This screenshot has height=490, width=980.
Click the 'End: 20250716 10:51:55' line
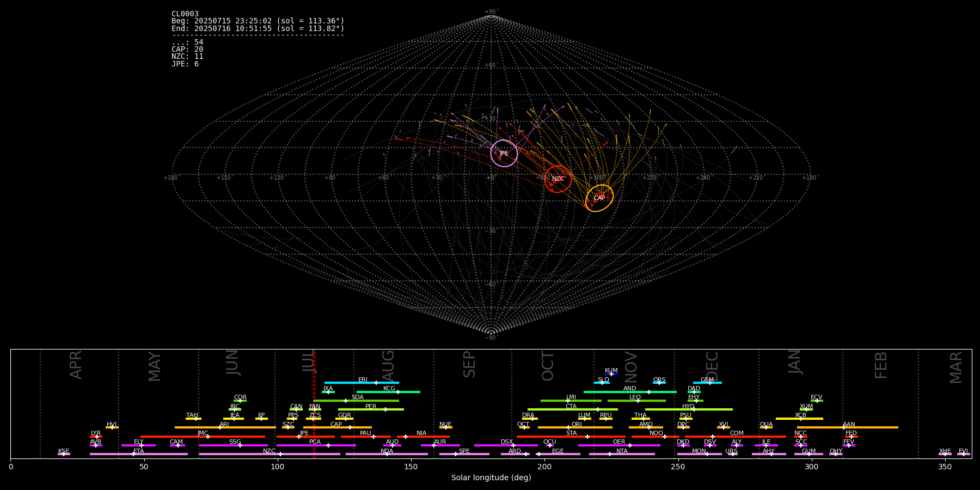coord(258,28)
